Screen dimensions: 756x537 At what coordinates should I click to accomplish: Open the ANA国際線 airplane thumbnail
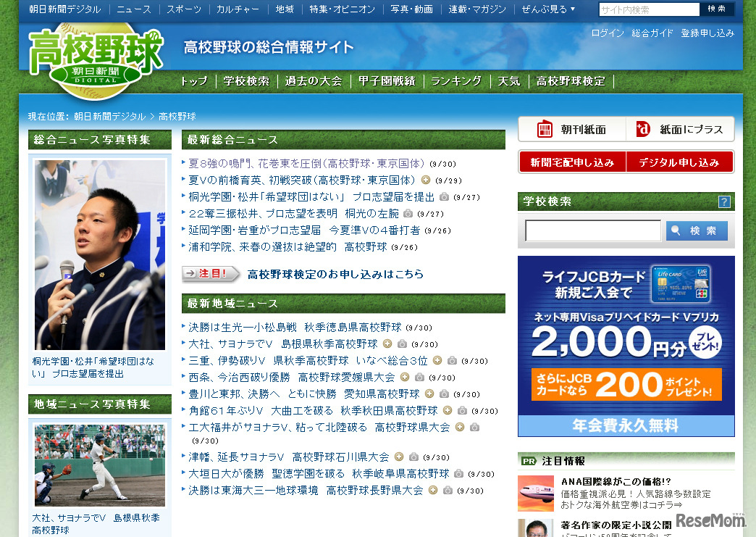click(x=536, y=494)
